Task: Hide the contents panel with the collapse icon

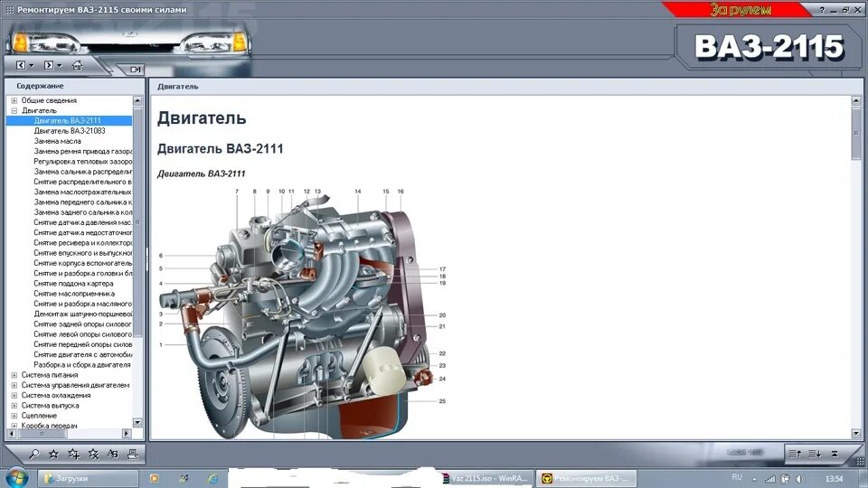Action: point(135,70)
